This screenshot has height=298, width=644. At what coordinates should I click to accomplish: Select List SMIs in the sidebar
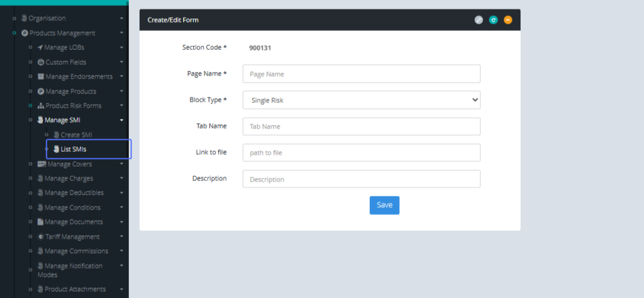coord(74,149)
